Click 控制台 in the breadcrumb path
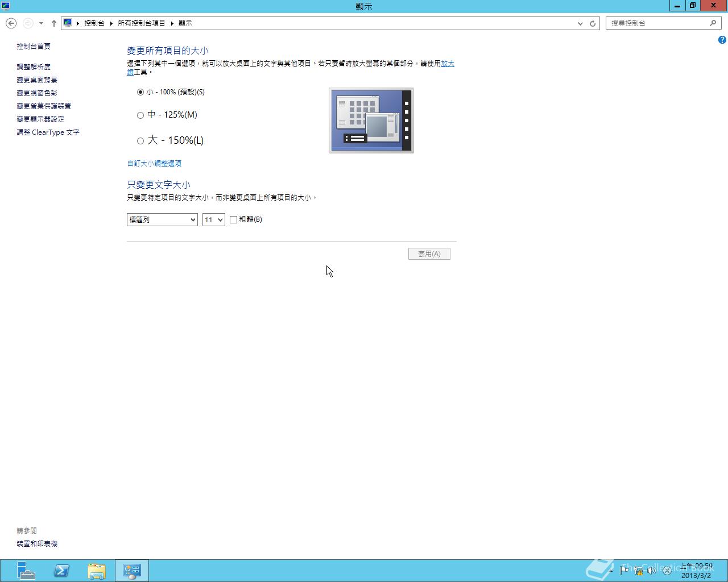The height and width of the screenshot is (582, 728). 94,23
